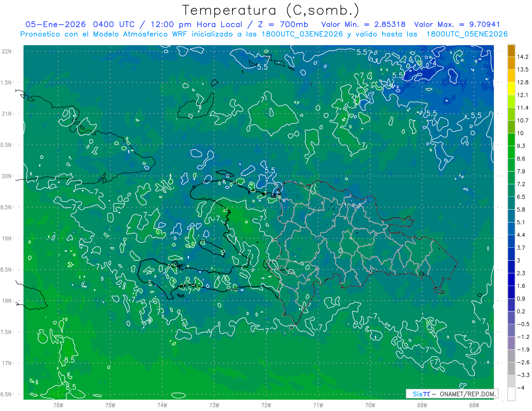532x411 pixels.
Task: Click the 20N latitude axis label
Action: point(7,176)
